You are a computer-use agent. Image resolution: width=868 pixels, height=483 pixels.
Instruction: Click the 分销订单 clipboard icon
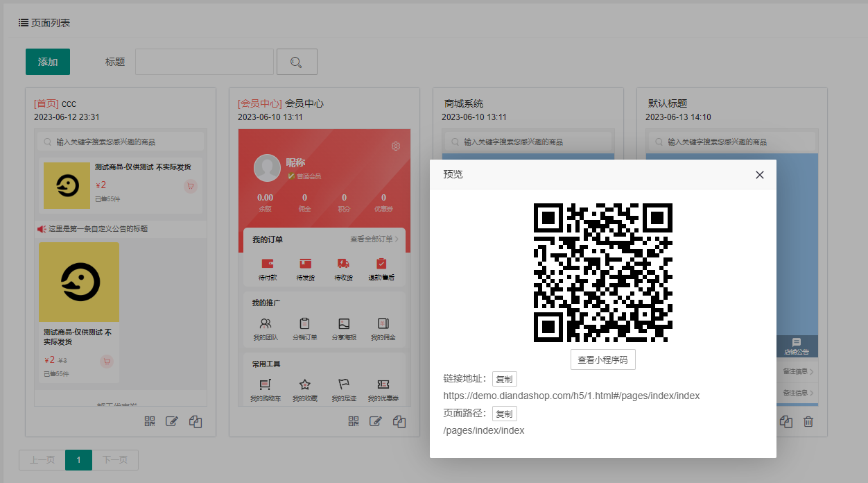[304, 323]
